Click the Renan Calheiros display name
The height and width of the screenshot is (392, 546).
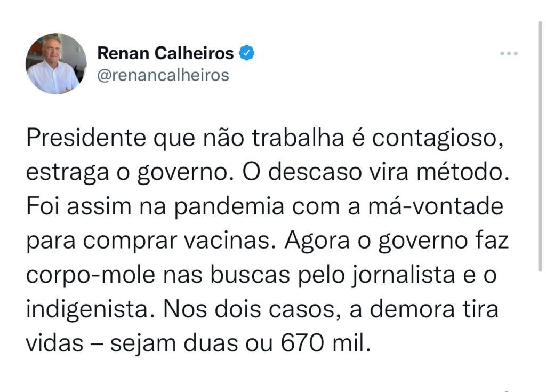[165, 53]
